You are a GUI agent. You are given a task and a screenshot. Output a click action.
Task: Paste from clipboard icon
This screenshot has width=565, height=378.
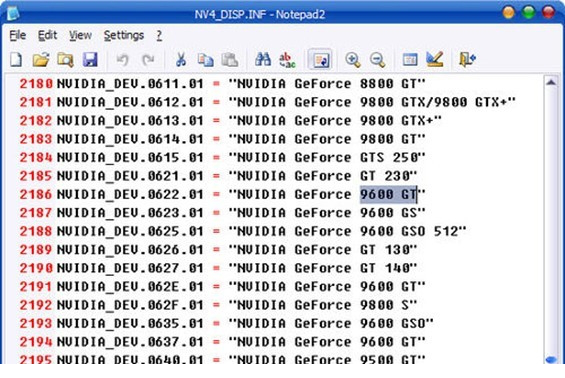point(230,59)
